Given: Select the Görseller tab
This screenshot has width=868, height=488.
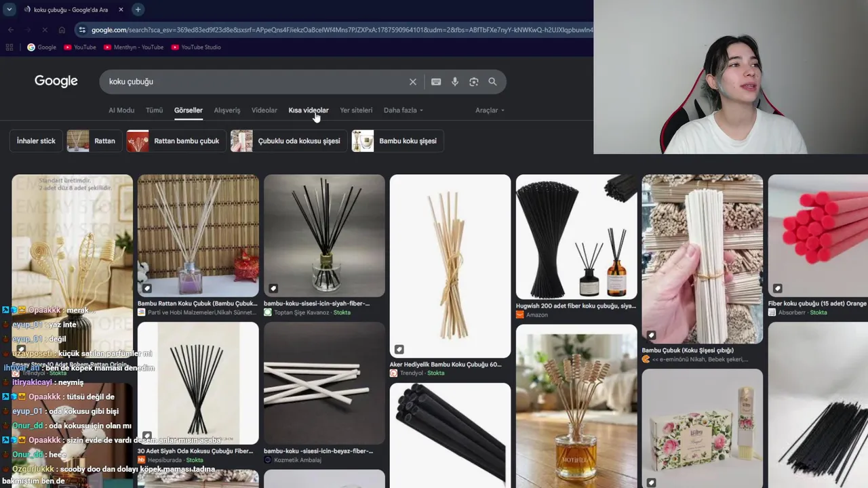Looking at the screenshot, I should 189,110.
